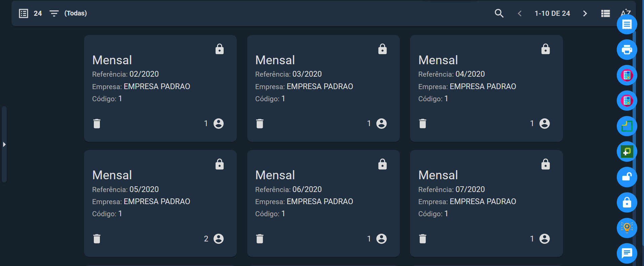Screen dimensions: 644x266
Task: Switch to list view layout
Action: [x=605, y=13]
